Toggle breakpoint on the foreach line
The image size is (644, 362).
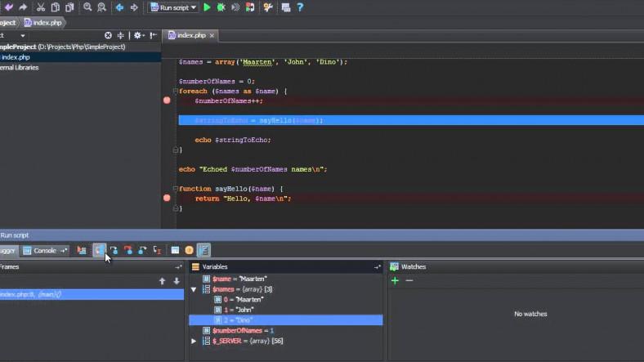pyautogui.click(x=167, y=101)
